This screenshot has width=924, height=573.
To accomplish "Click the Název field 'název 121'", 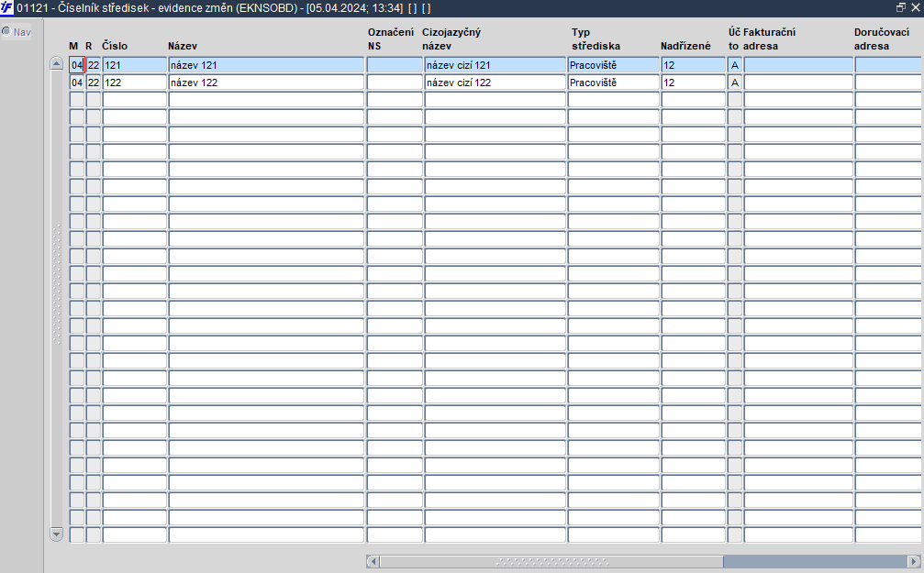I will 266,65.
